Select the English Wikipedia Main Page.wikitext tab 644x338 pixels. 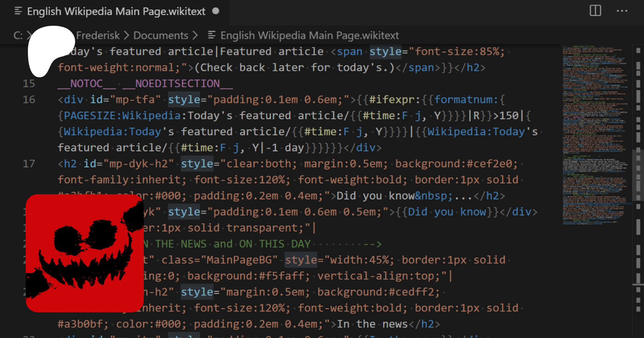click(116, 11)
